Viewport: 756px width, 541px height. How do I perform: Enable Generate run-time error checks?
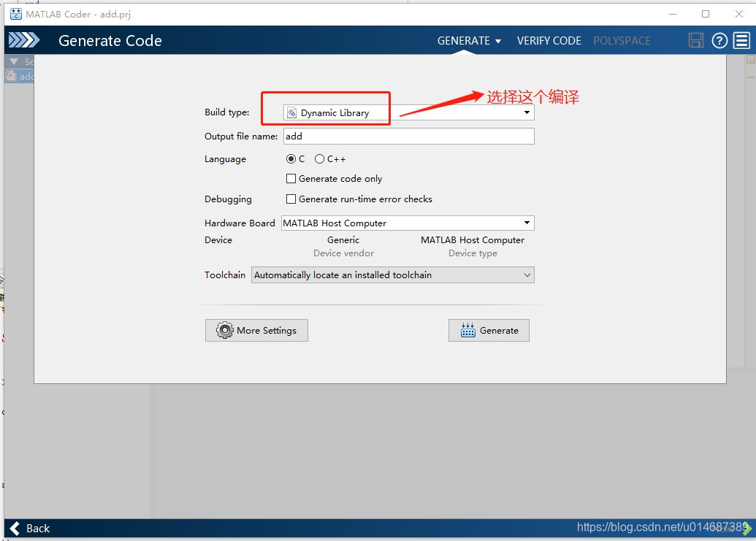coord(291,199)
